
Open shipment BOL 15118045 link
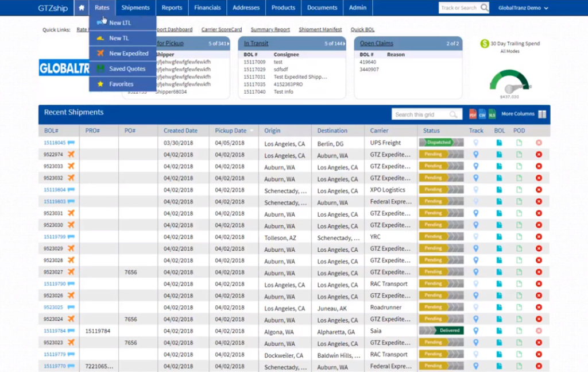click(x=55, y=143)
